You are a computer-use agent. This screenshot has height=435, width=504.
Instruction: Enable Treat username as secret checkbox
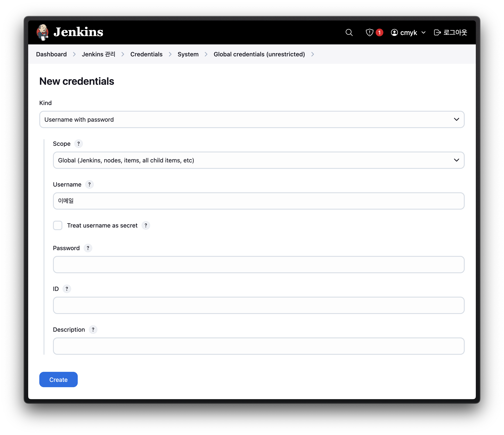(x=58, y=225)
